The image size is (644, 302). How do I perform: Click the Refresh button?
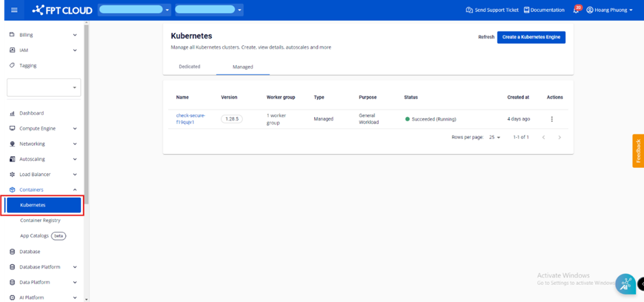click(486, 37)
